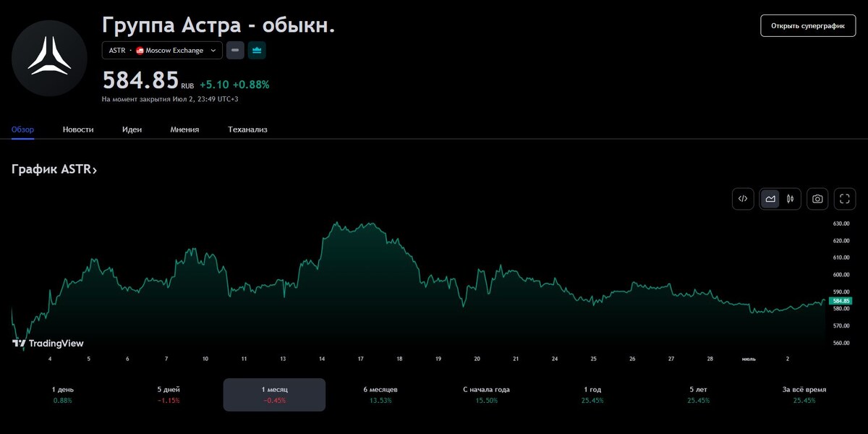868x434 pixels.
Task: Select the С начала года range
Action: tap(486, 394)
